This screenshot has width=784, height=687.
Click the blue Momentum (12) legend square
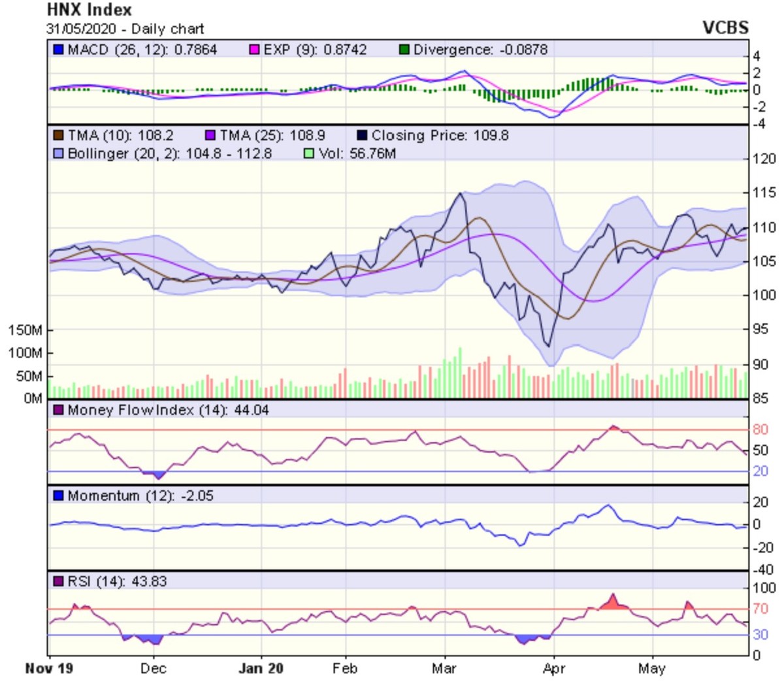pyautogui.click(x=59, y=496)
